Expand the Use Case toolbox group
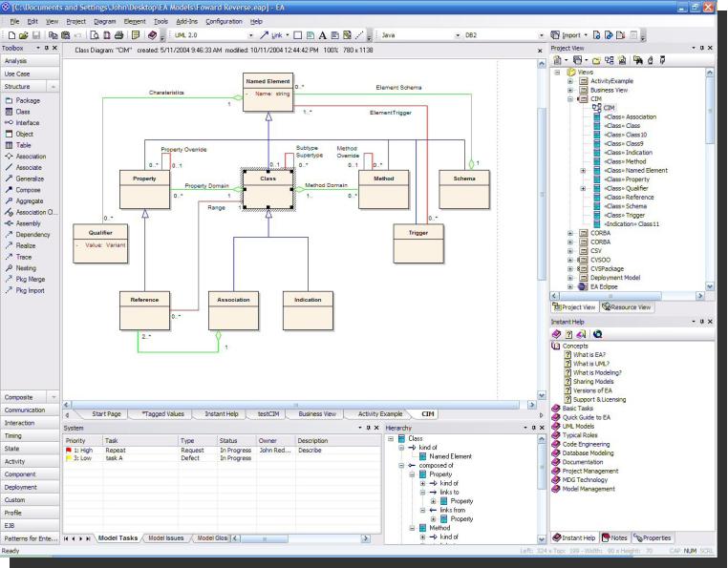Screen dimensions: 728x568 (x=31, y=74)
